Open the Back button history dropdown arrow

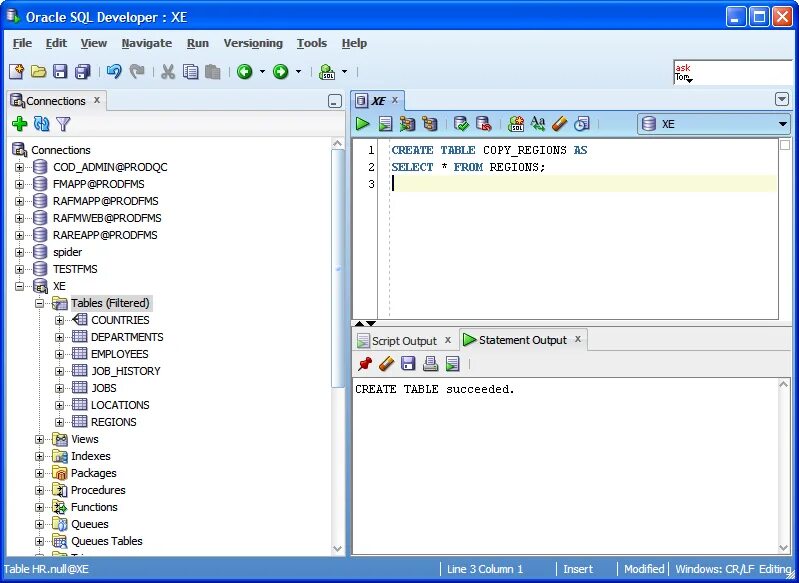click(262, 72)
